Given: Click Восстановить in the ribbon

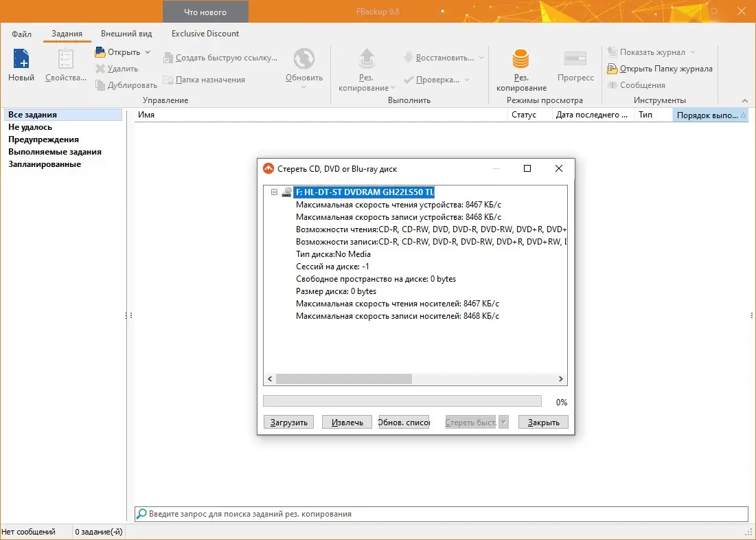Looking at the screenshot, I should pyautogui.click(x=438, y=58).
